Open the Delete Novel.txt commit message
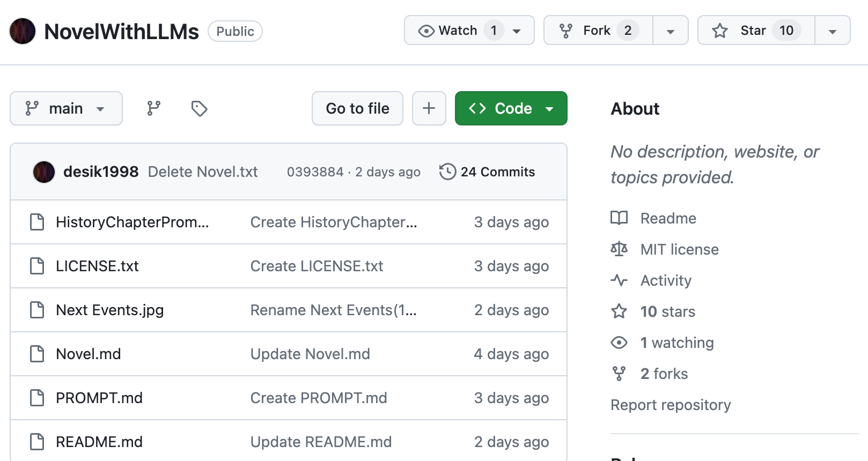Image resolution: width=868 pixels, height=461 pixels. pyautogui.click(x=203, y=172)
